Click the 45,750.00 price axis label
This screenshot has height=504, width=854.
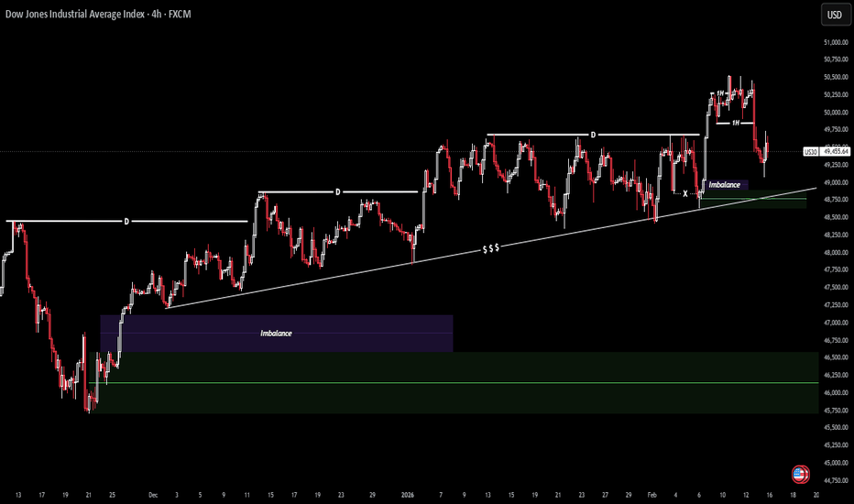click(836, 411)
